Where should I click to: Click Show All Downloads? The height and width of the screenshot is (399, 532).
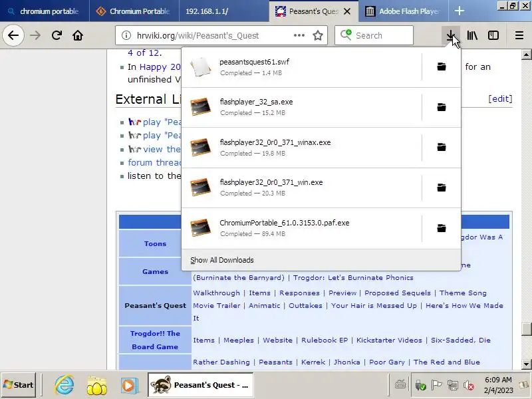222,260
